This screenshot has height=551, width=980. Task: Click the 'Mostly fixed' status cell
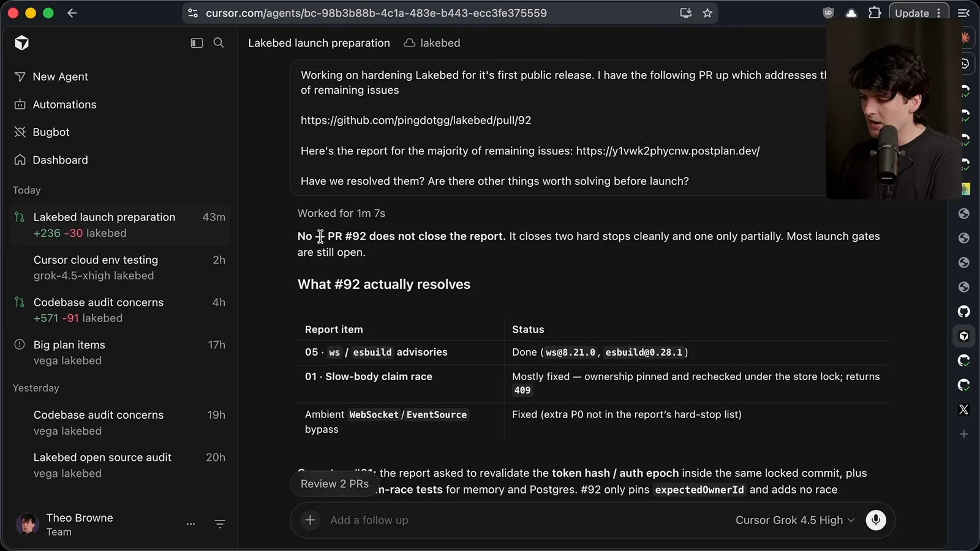(696, 383)
